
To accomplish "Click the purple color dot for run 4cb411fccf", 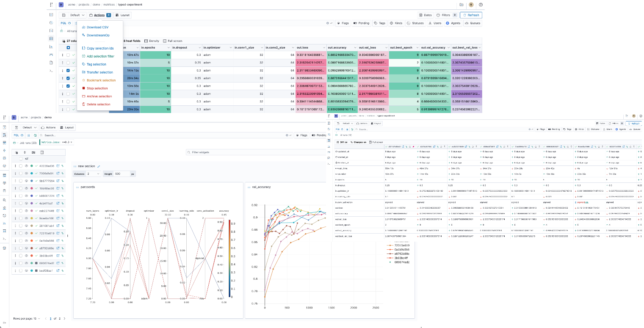I will [31, 204].
